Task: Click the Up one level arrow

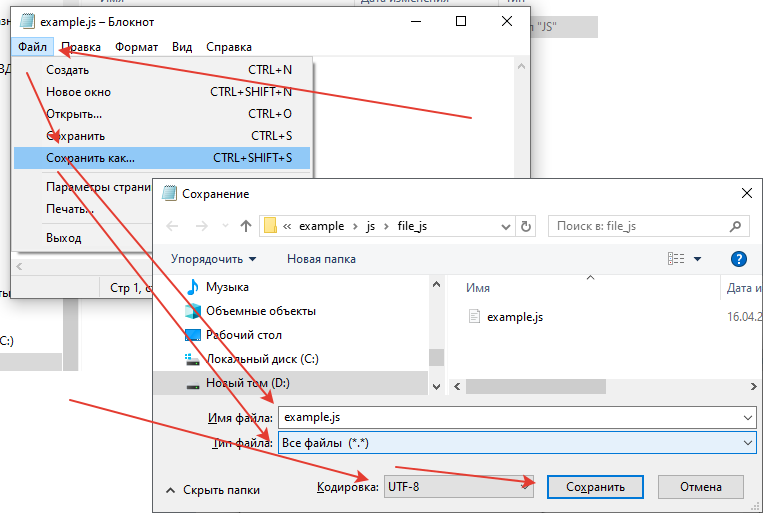Action: pyautogui.click(x=246, y=226)
